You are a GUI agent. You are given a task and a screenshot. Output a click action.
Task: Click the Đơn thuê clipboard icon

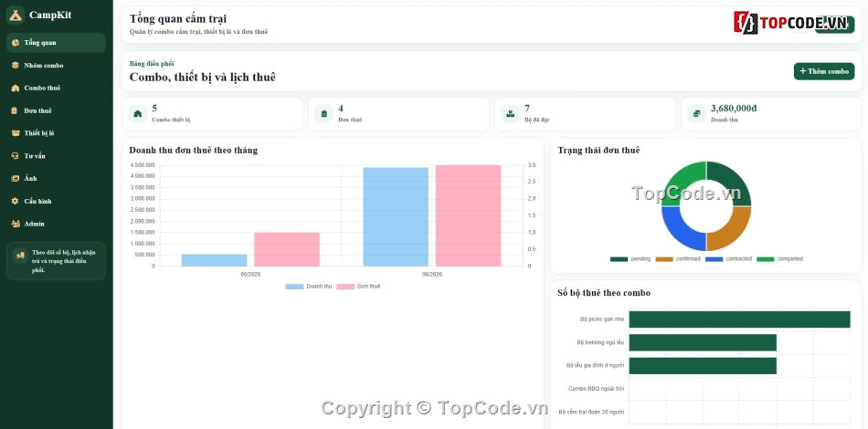tap(16, 110)
